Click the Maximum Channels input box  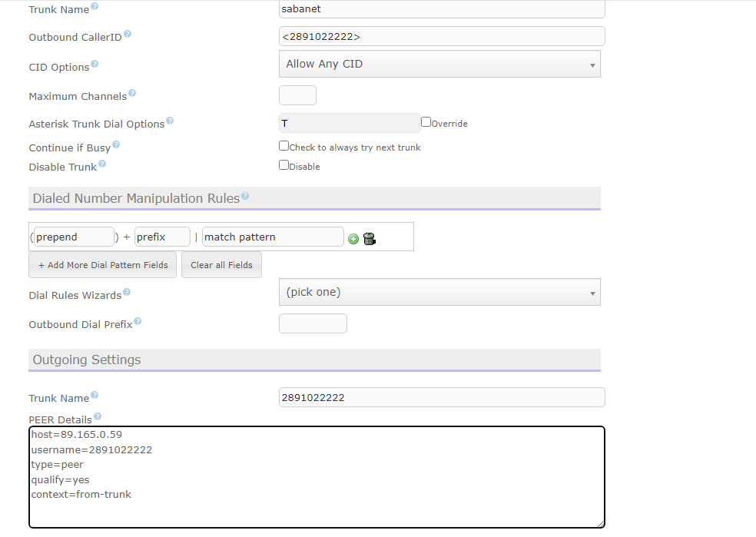point(297,95)
